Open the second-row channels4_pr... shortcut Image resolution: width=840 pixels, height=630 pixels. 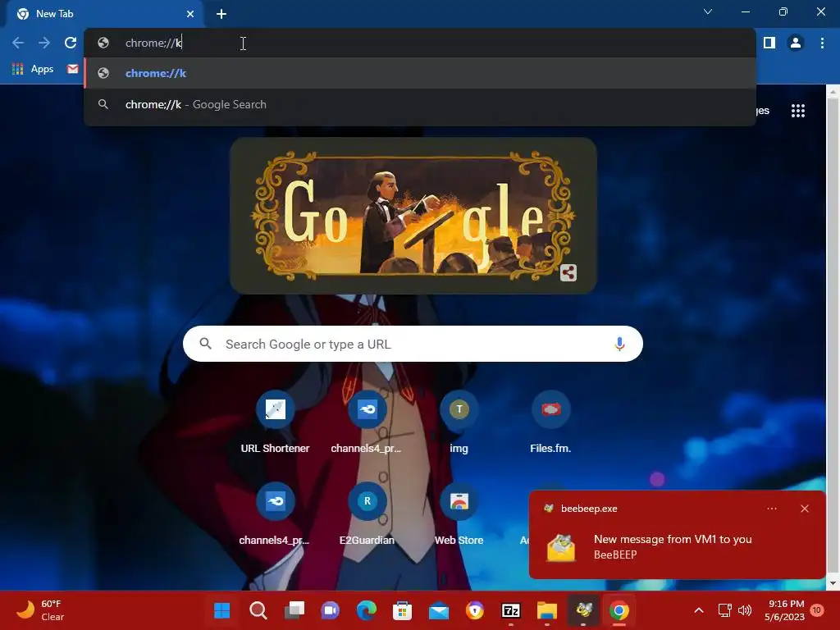pos(275,514)
